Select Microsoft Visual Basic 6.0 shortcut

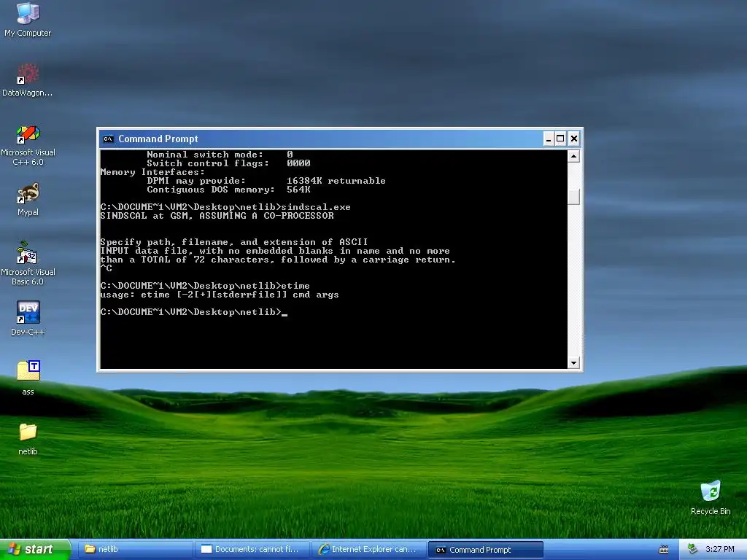(28, 263)
